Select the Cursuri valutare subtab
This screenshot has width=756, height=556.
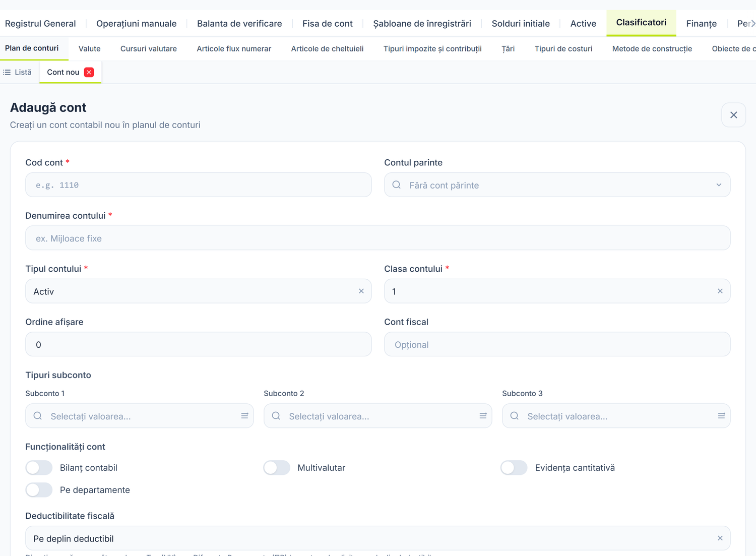pos(149,49)
